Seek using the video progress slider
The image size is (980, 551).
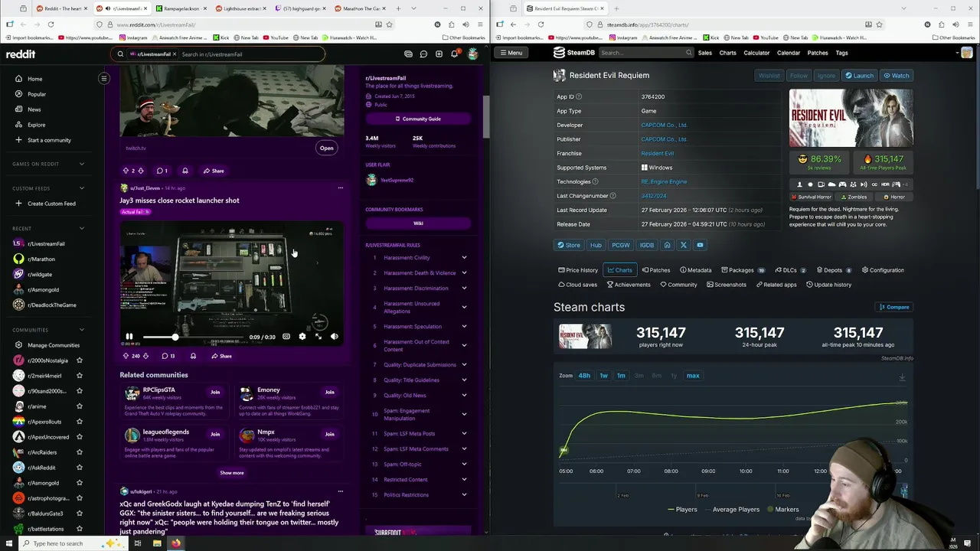(193, 337)
